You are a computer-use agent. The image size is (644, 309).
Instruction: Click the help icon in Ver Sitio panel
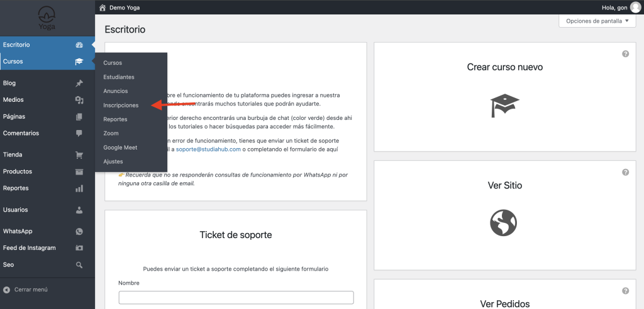point(625,172)
